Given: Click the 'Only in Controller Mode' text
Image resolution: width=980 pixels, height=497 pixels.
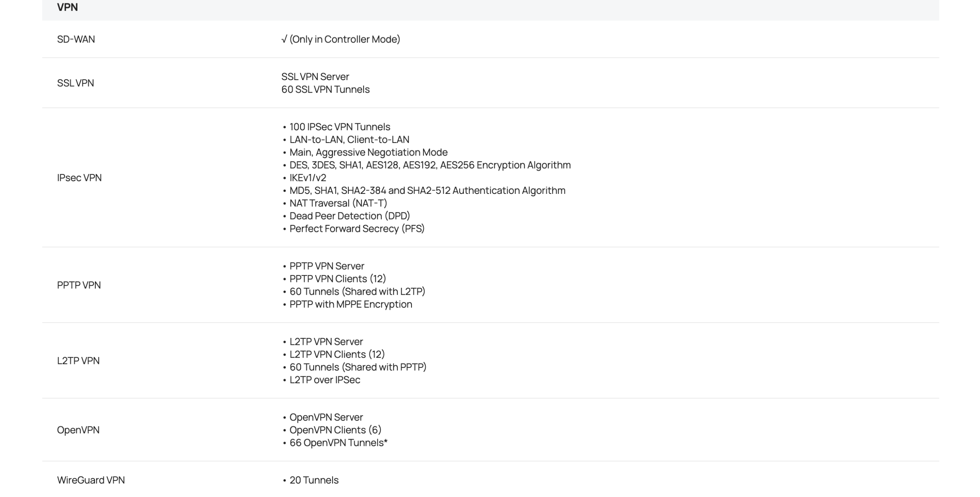Looking at the screenshot, I should pyautogui.click(x=345, y=39).
